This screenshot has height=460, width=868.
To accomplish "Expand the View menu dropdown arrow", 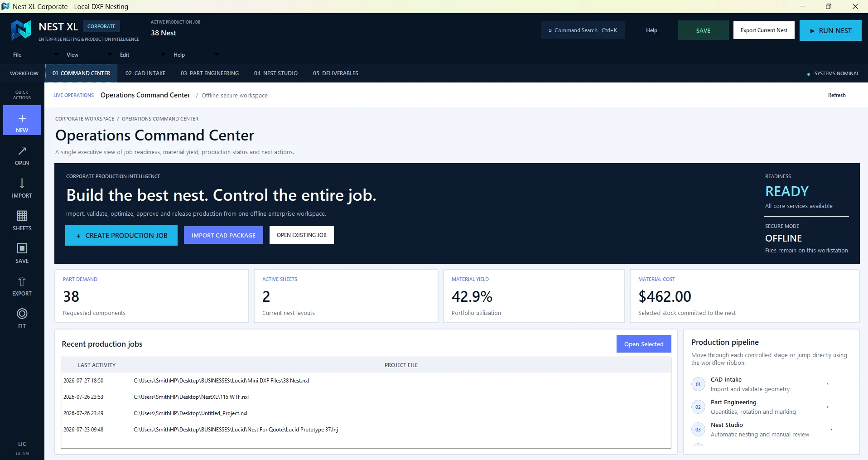I will tap(110, 55).
